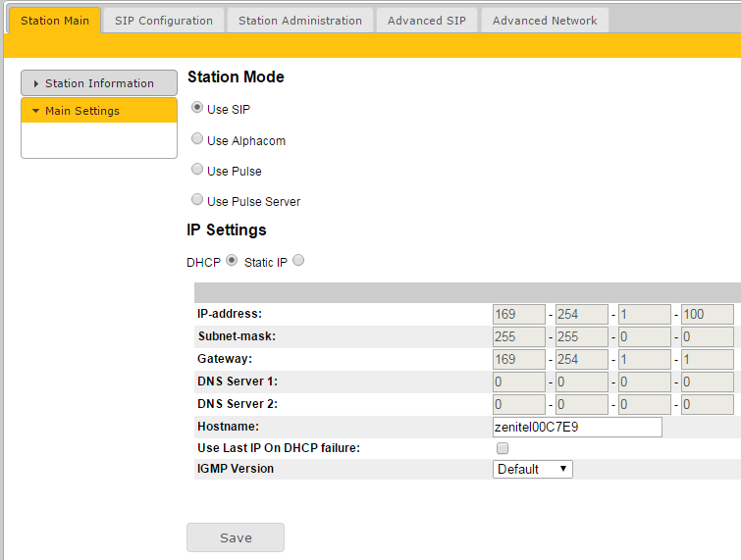741x560 pixels.
Task: Enable the DHCP radio button
Action: click(x=232, y=261)
